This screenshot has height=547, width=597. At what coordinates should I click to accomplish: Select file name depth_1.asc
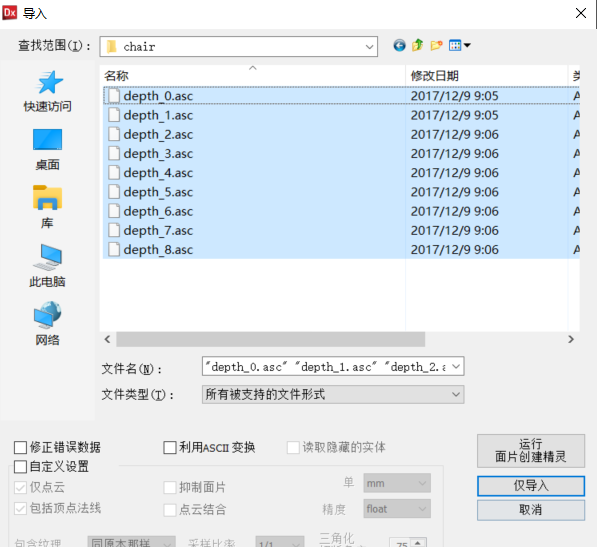pos(158,115)
